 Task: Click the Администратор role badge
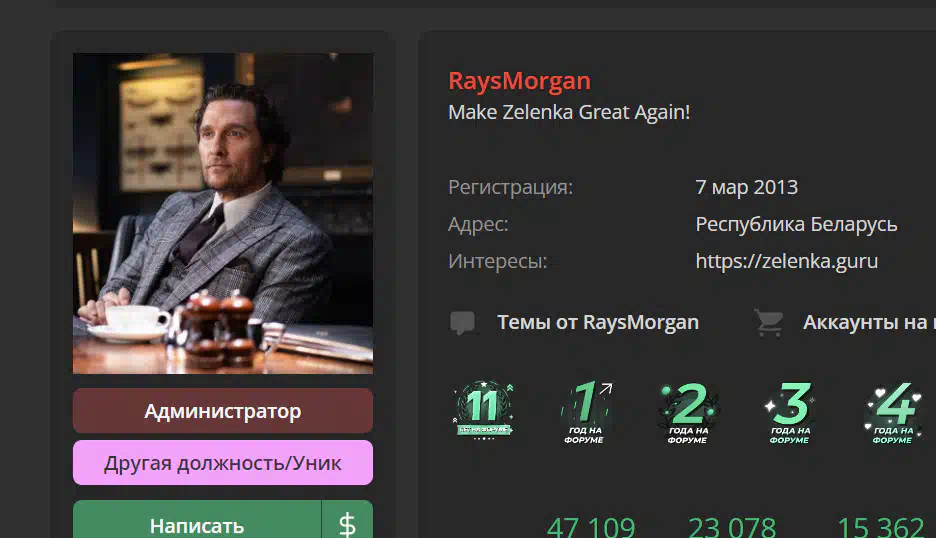click(223, 411)
